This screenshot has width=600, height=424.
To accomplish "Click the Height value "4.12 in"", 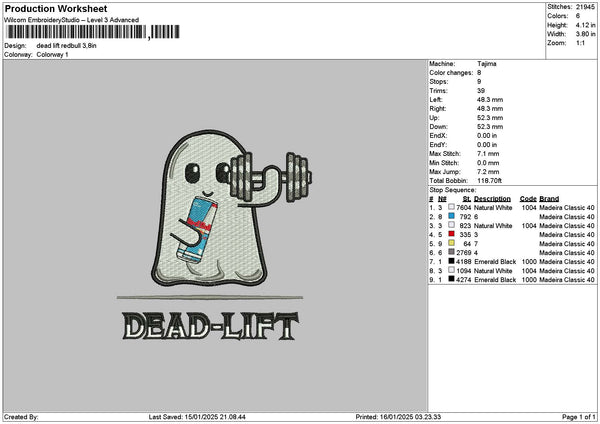I will click(585, 25).
